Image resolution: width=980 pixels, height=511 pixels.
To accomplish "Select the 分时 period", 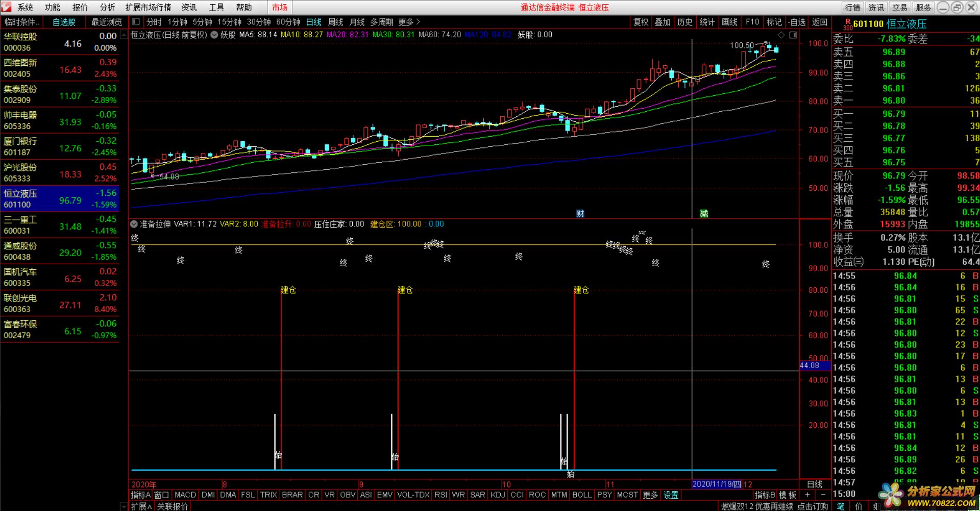I will click(x=154, y=22).
